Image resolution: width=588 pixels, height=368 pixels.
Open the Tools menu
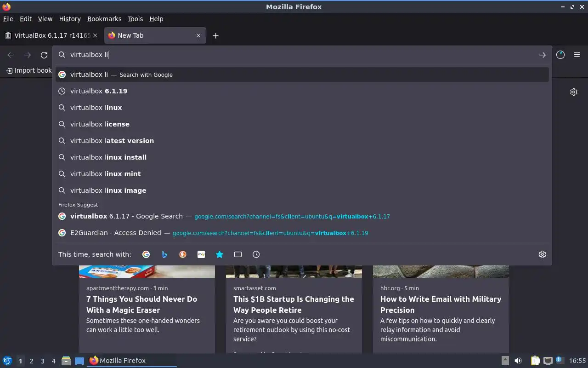136,19
